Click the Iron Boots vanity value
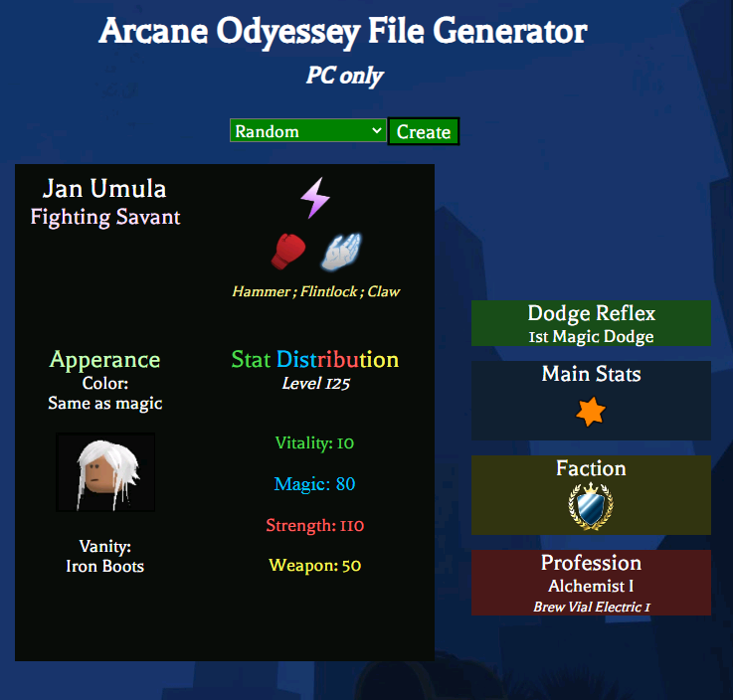733x700 pixels. coord(104,567)
